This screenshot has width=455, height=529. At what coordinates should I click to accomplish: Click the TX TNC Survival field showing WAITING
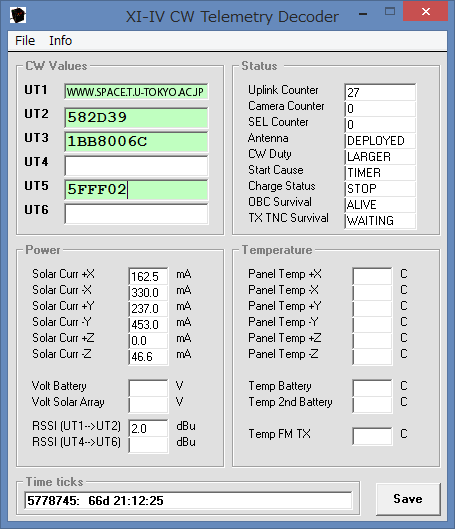tap(380, 220)
